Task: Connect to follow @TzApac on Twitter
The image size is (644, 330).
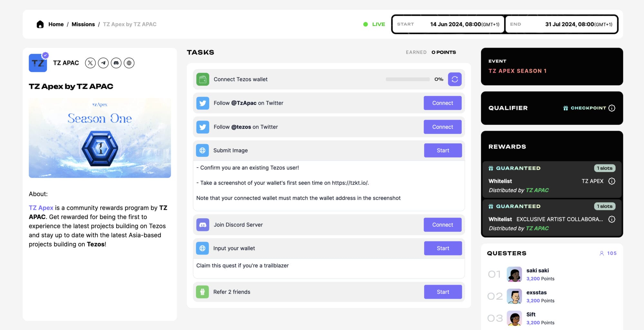Action: point(442,103)
